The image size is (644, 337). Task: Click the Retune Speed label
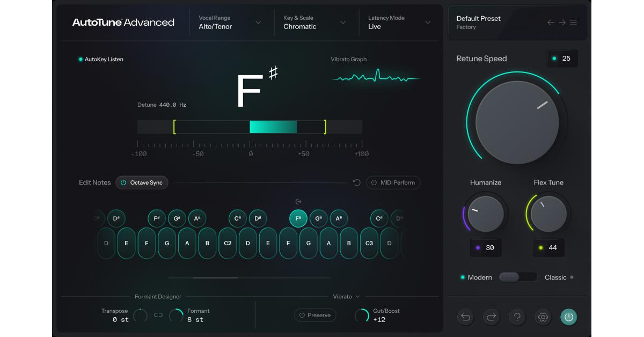coord(481,58)
